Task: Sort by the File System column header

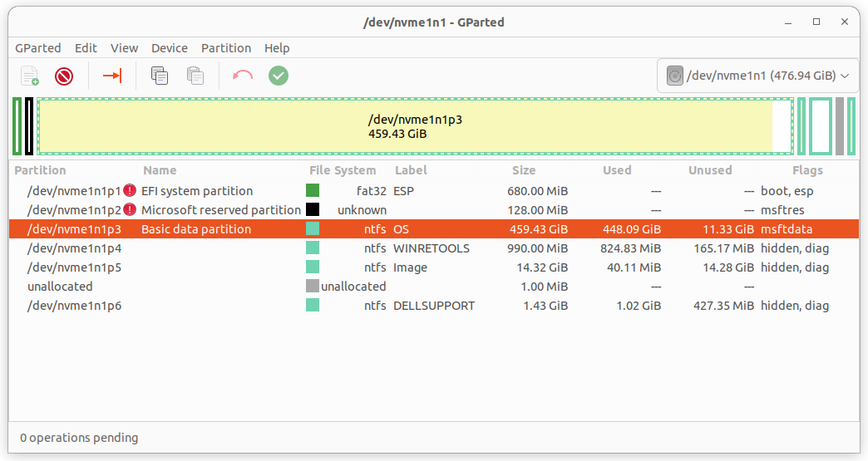Action: (343, 170)
